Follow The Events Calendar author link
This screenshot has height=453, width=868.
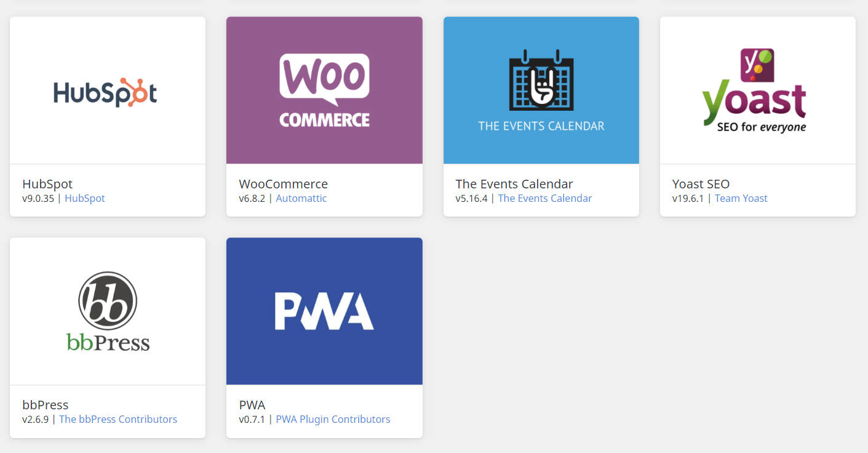point(545,198)
